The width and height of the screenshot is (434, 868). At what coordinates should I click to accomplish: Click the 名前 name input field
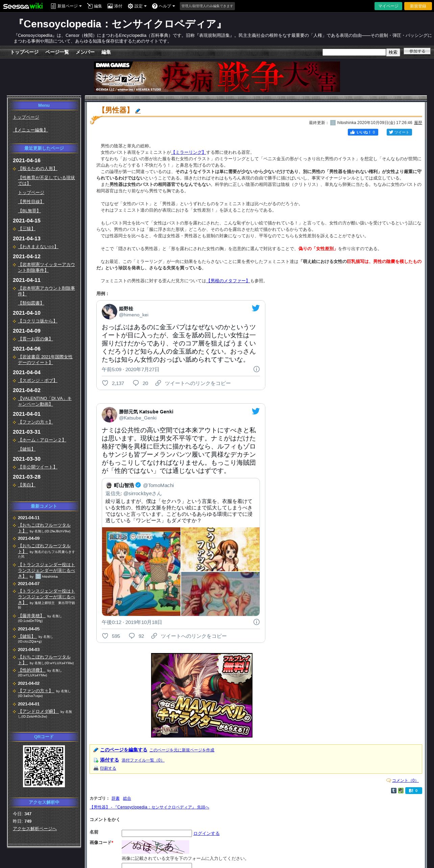tap(157, 833)
